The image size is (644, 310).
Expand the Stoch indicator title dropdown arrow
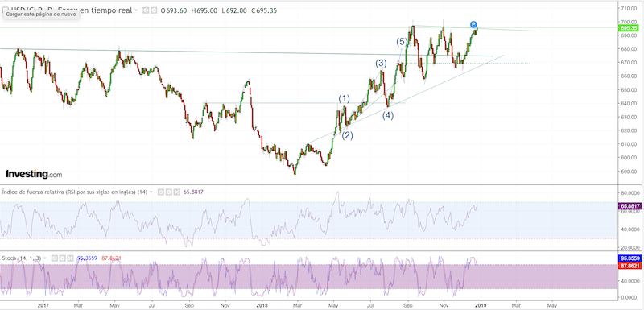click(46, 258)
